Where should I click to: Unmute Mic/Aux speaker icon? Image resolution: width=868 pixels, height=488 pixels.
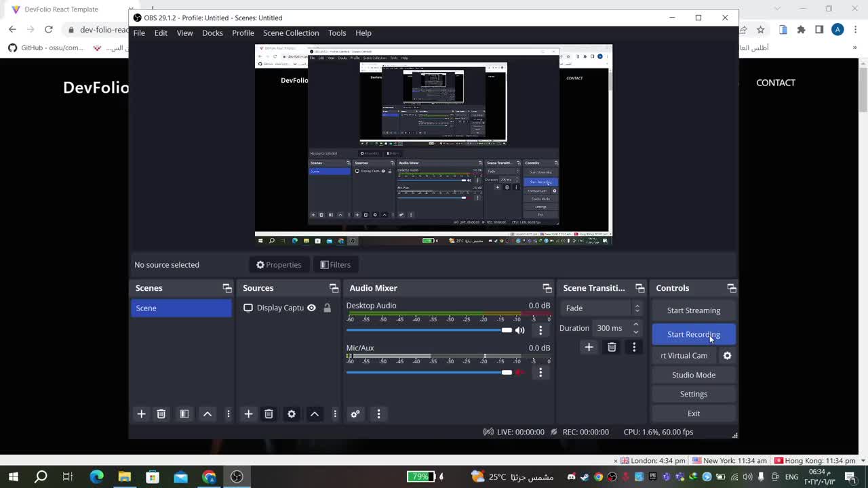(519, 372)
